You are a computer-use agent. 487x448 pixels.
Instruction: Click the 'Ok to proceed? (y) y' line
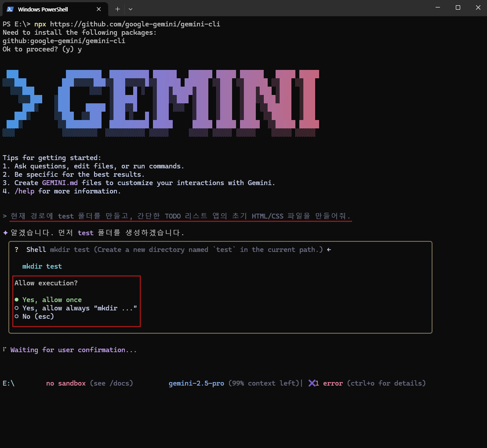click(x=42, y=49)
